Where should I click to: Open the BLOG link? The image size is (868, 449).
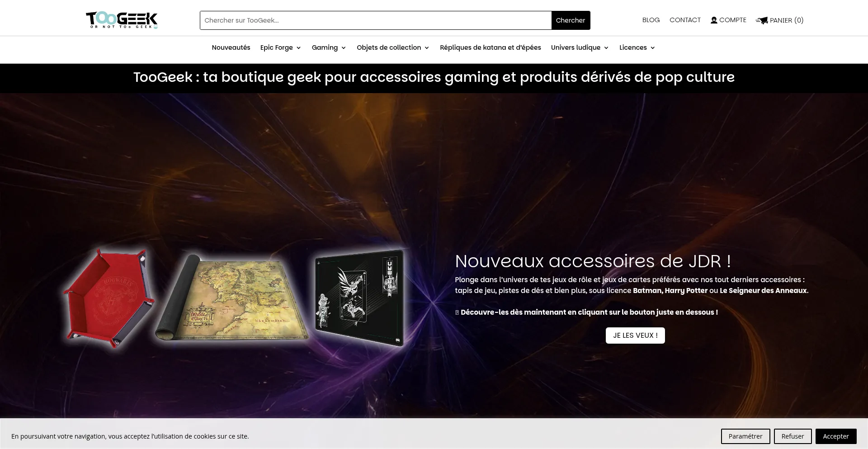click(x=651, y=20)
